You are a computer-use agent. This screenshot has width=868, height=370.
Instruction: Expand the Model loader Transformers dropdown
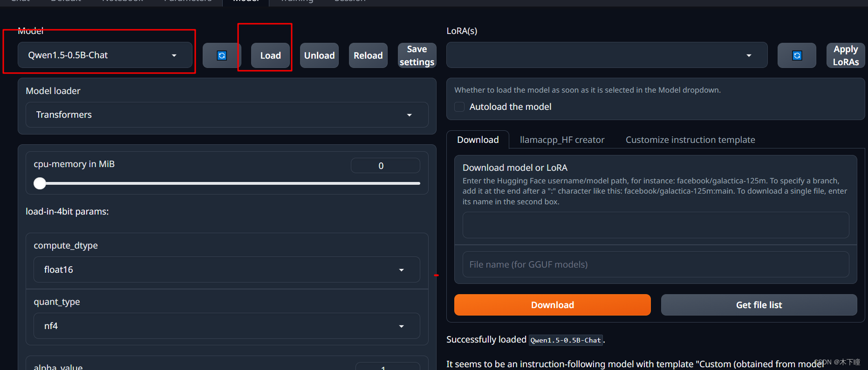tap(227, 114)
